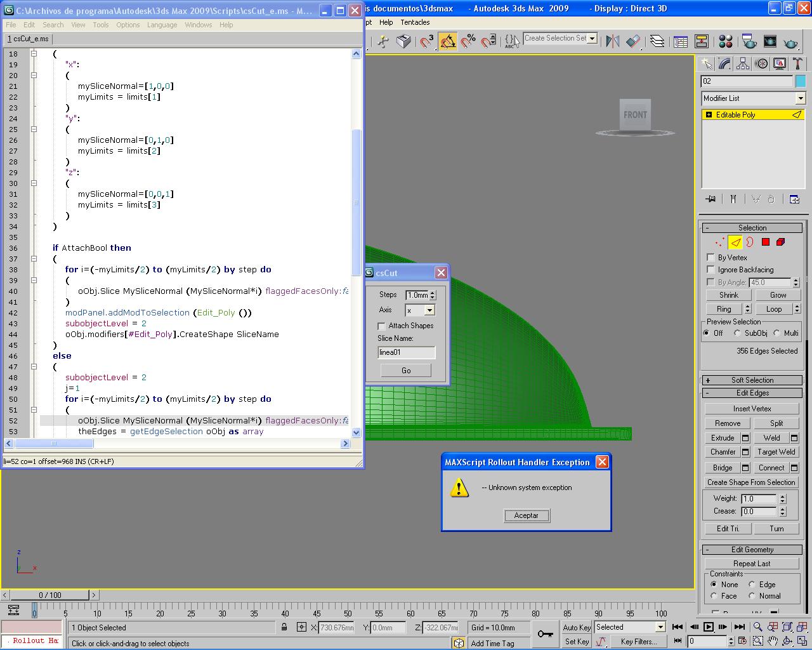Image resolution: width=812 pixels, height=650 pixels.
Task: Open Configure Modifier Sets icon
Action: (x=794, y=199)
